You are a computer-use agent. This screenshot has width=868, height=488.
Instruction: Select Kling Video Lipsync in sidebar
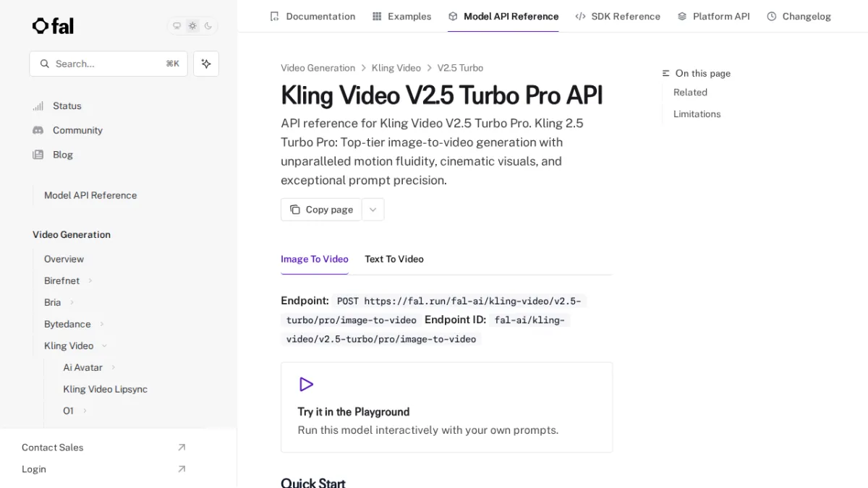[x=106, y=389]
